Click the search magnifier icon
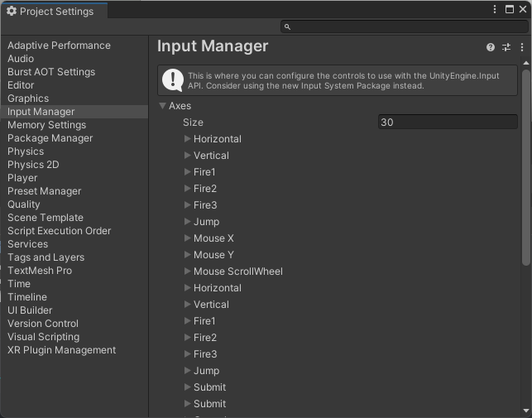Viewport: 532px width, 418px height. click(x=288, y=27)
